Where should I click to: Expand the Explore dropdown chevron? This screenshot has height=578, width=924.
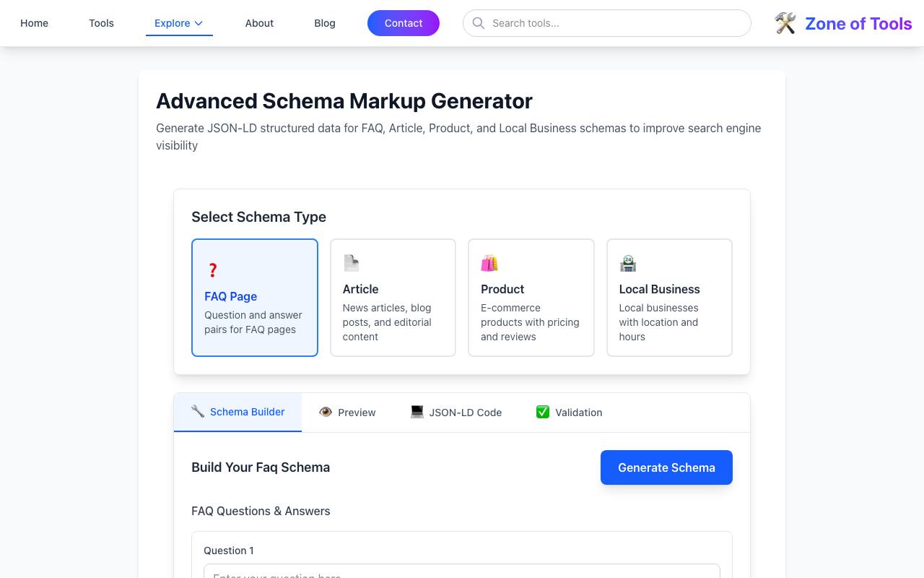click(x=199, y=23)
